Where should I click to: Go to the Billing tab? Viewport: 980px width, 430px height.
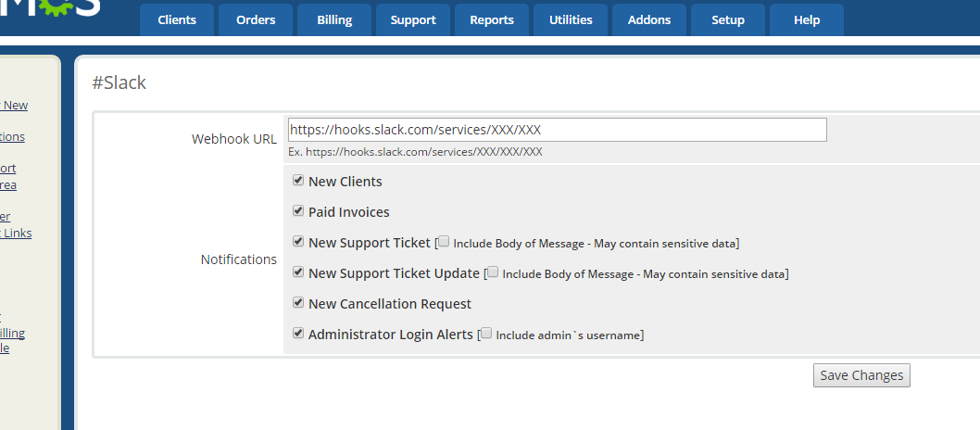pos(334,19)
